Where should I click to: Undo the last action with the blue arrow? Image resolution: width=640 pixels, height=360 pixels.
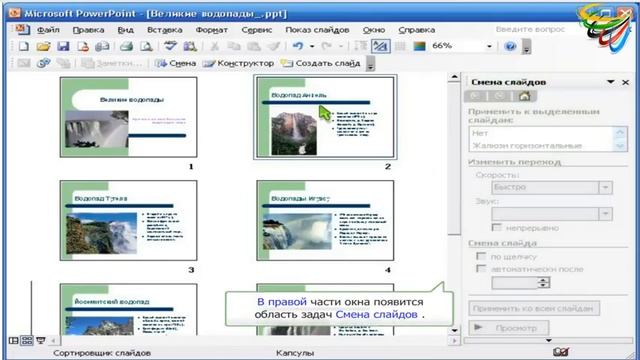point(298,46)
